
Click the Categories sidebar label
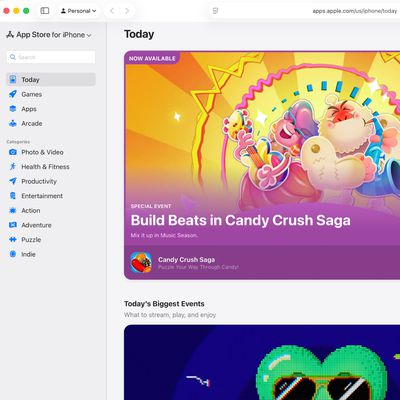[x=18, y=142]
